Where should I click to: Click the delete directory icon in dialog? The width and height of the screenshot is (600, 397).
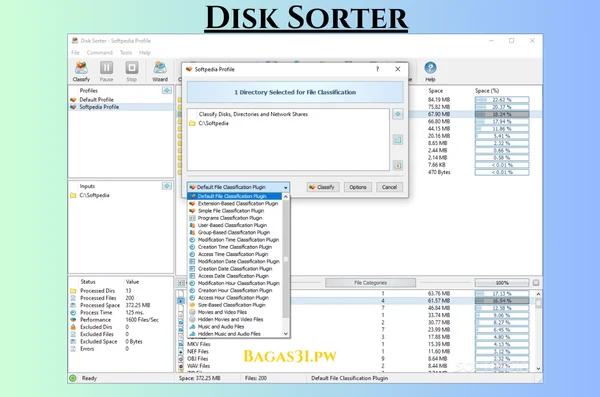click(398, 165)
